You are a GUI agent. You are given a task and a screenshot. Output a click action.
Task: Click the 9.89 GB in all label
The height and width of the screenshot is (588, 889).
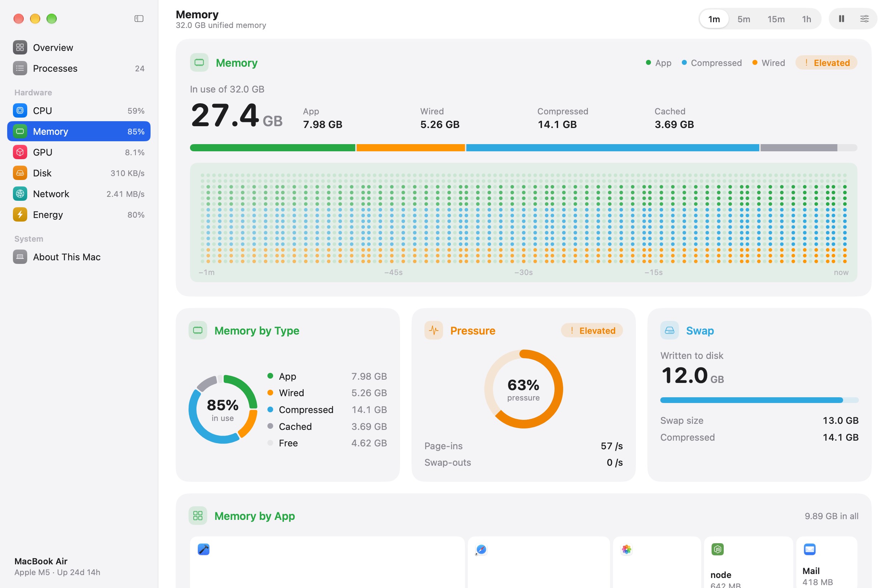831,516
